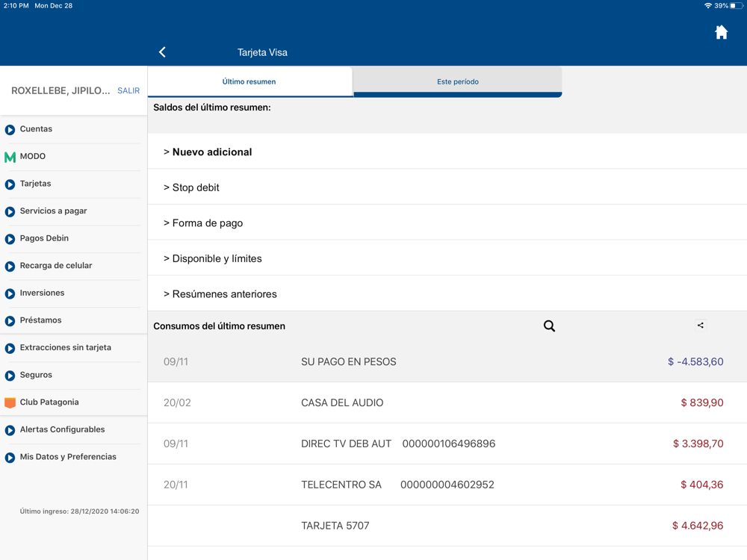
Task: Click the arrow icon next to Tarjetas
Action: click(10, 184)
